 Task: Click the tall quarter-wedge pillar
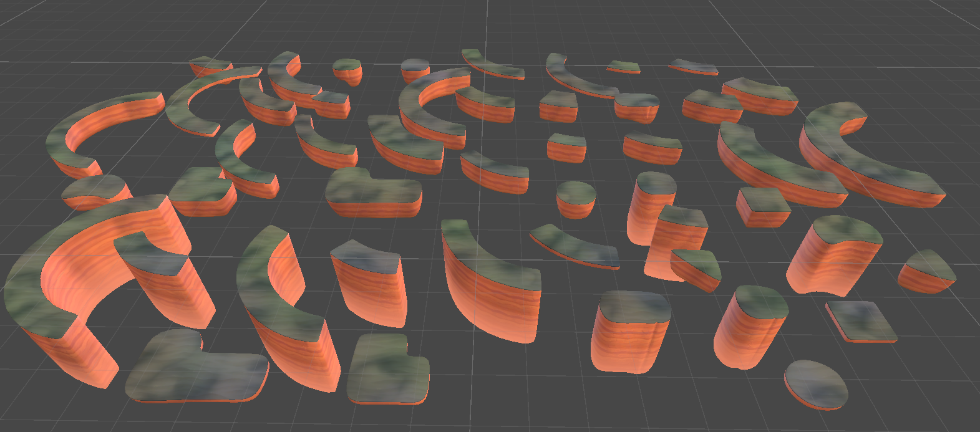(x=367, y=283)
